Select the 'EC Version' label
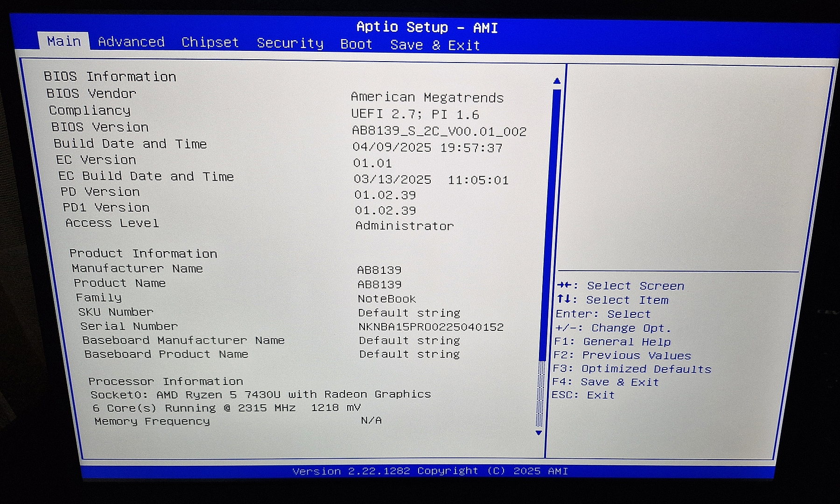Viewport: 840px width, 504px height. pyautogui.click(x=96, y=160)
